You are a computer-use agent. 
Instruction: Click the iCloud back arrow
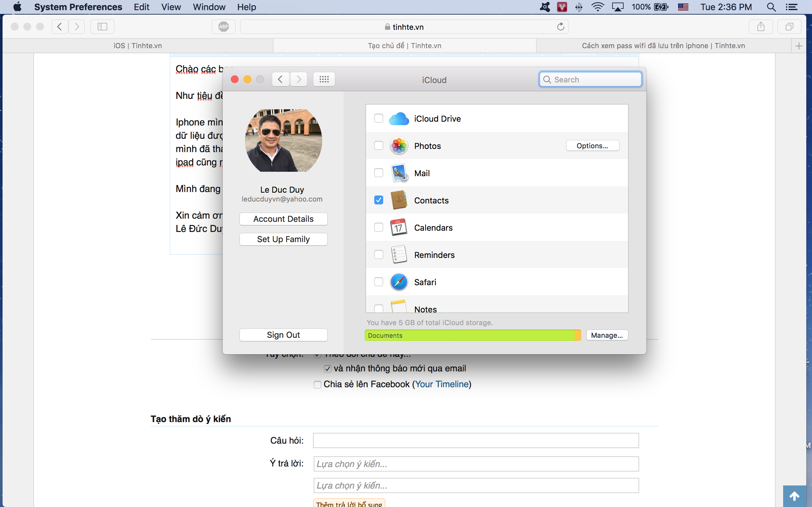pyautogui.click(x=280, y=80)
